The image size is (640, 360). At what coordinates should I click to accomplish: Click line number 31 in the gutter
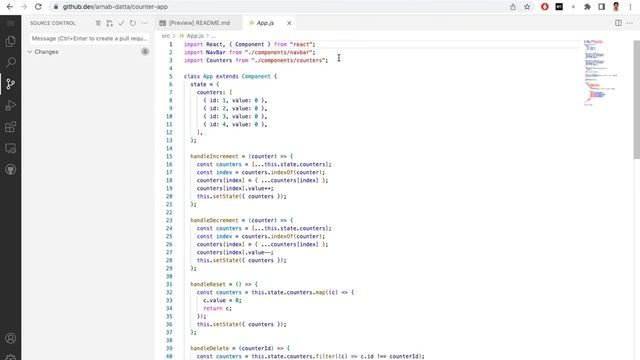pos(169,284)
